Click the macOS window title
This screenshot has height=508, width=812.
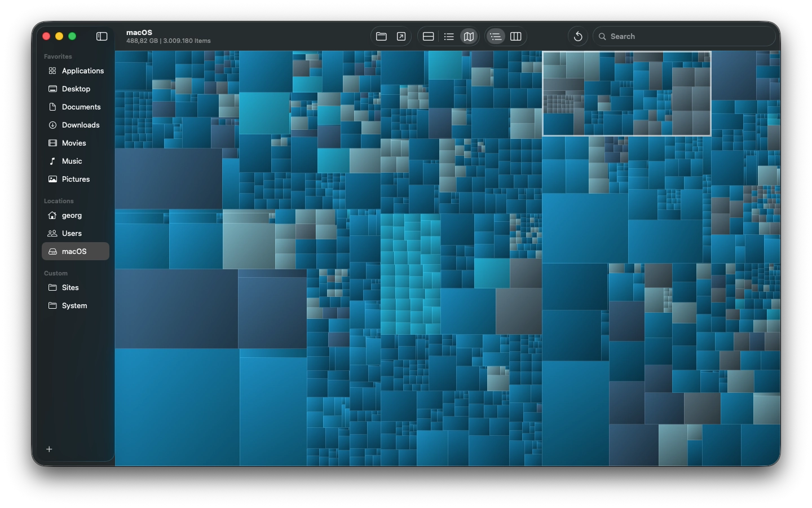[x=139, y=32]
